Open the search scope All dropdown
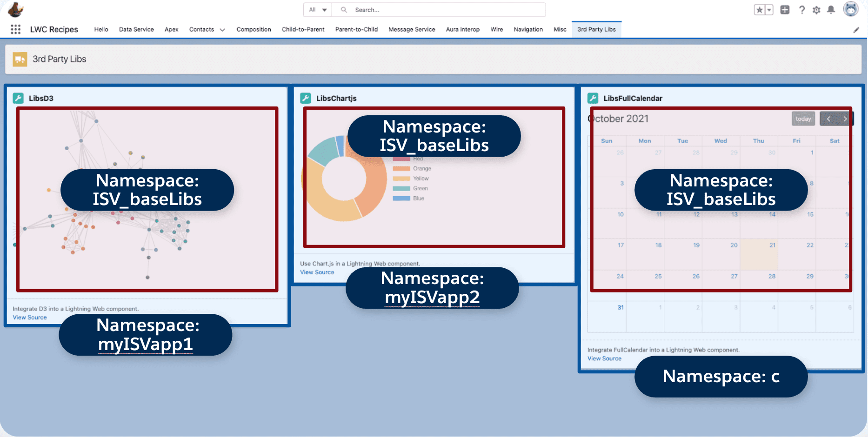The height and width of the screenshot is (437, 868). (x=318, y=10)
